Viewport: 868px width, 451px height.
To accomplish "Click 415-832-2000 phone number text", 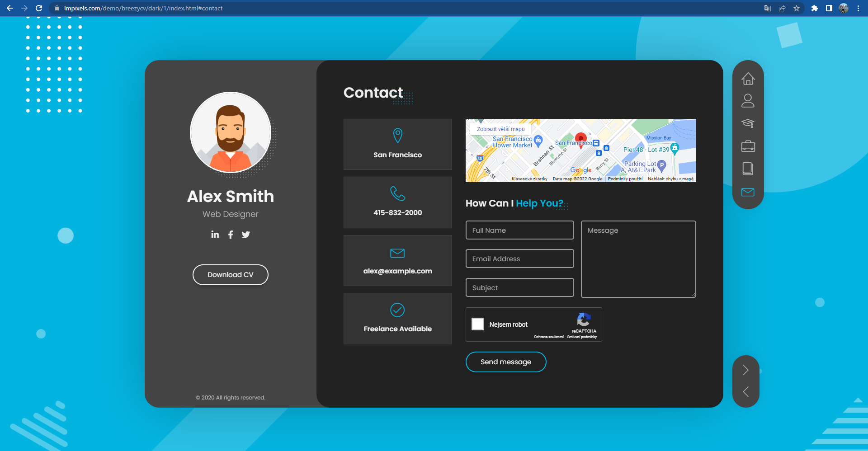I will tap(398, 213).
